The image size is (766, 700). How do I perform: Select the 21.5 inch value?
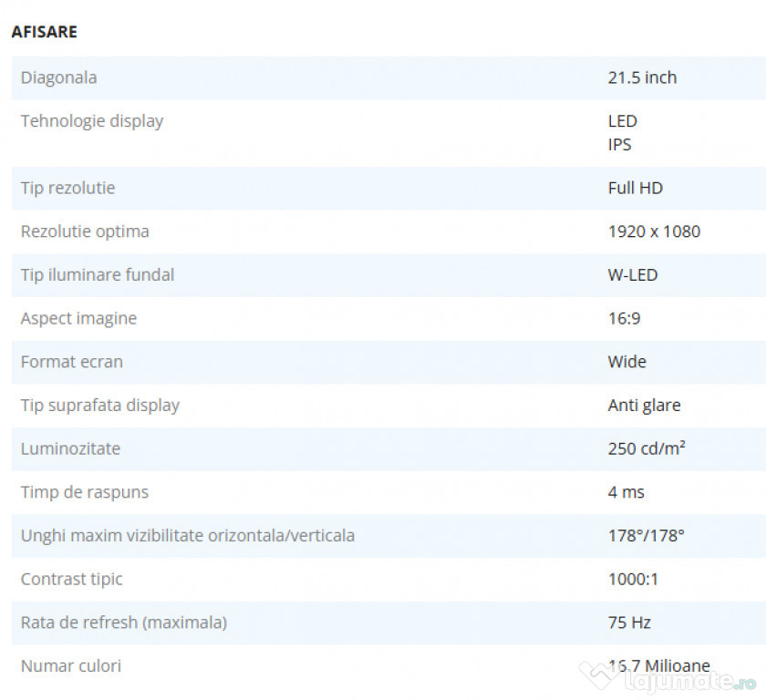point(642,77)
